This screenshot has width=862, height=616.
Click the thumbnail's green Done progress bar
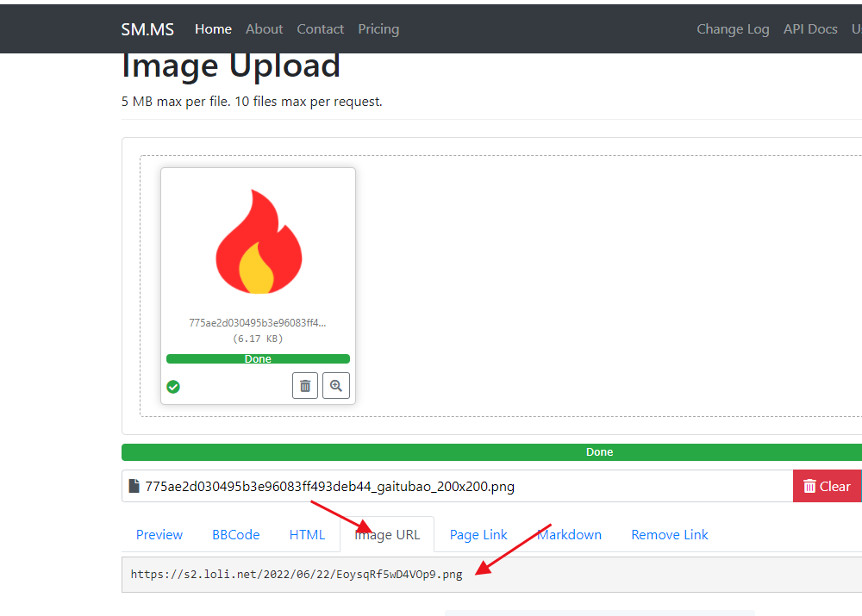coord(258,358)
